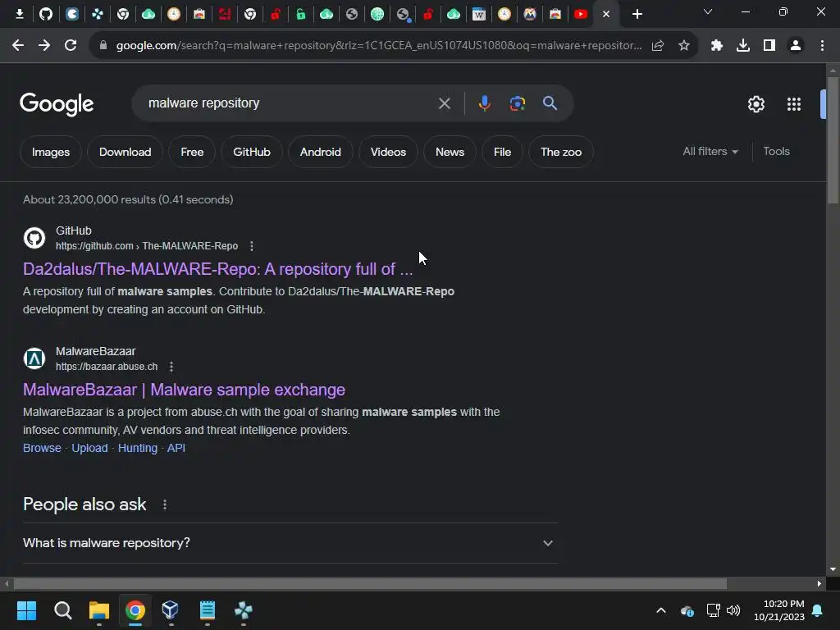Open File Explorer from the taskbar
The width and height of the screenshot is (840, 630).
click(x=99, y=610)
